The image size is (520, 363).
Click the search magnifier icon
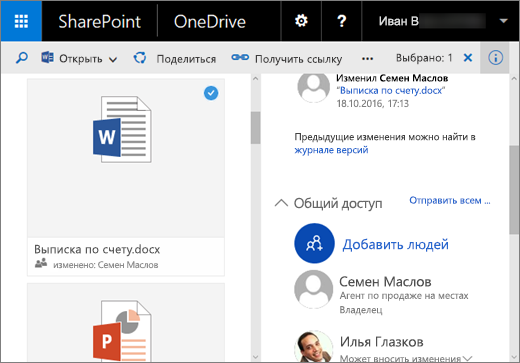(22, 58)
